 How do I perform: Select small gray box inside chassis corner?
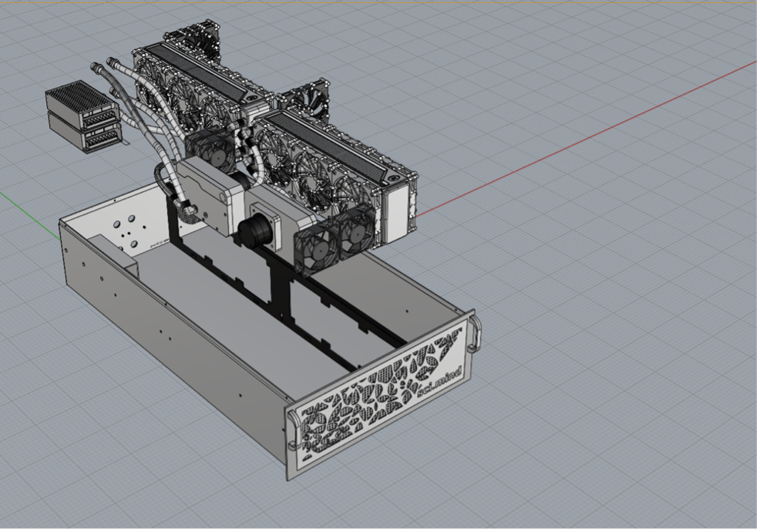pyautogui.click(x=113, y=254)
